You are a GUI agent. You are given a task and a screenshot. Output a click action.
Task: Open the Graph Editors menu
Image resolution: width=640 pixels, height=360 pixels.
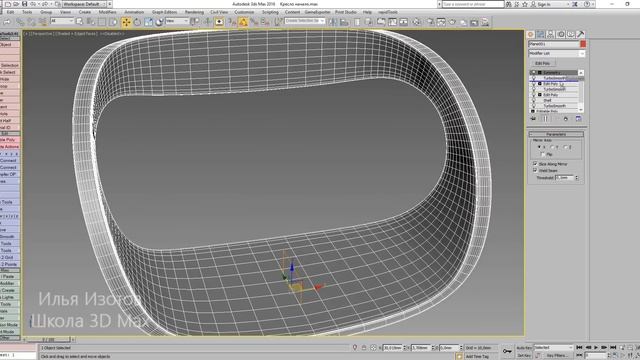click(x=164, y=12)
